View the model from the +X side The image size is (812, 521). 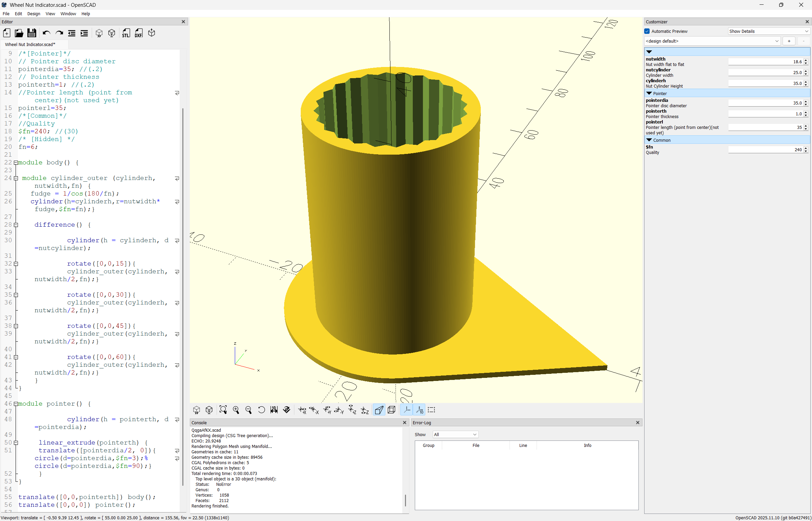(x=302, y=410)
